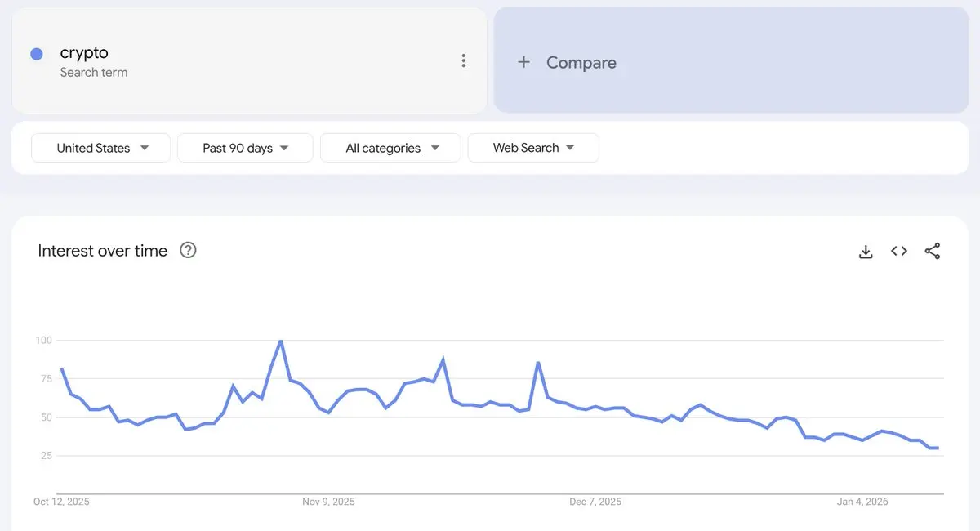Open the crypto search term options menu
Image resolution: width=980 pixels, height=531 pixels.
(463, 61)
